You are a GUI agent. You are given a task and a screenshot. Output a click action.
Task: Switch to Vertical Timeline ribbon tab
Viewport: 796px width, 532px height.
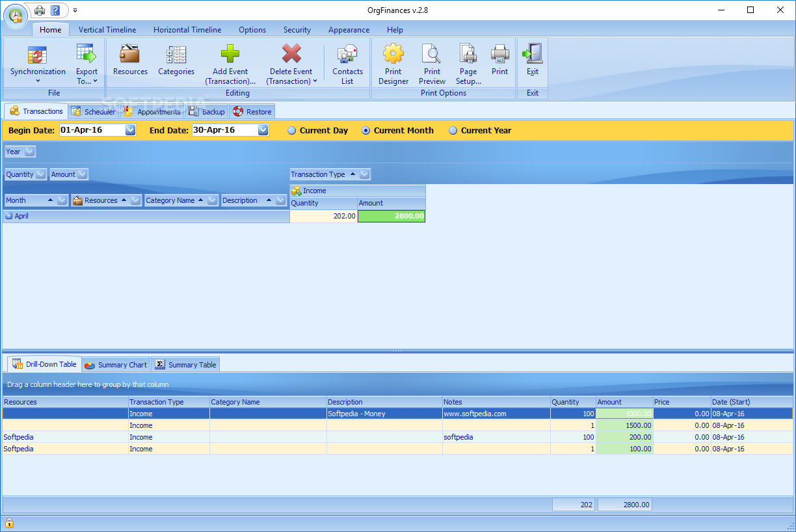pos(107,30)
